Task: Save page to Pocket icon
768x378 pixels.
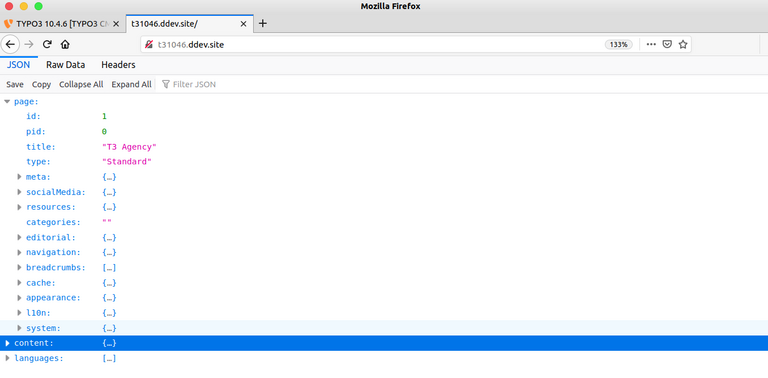Action: pyautogui.click(x=667, y=45)
